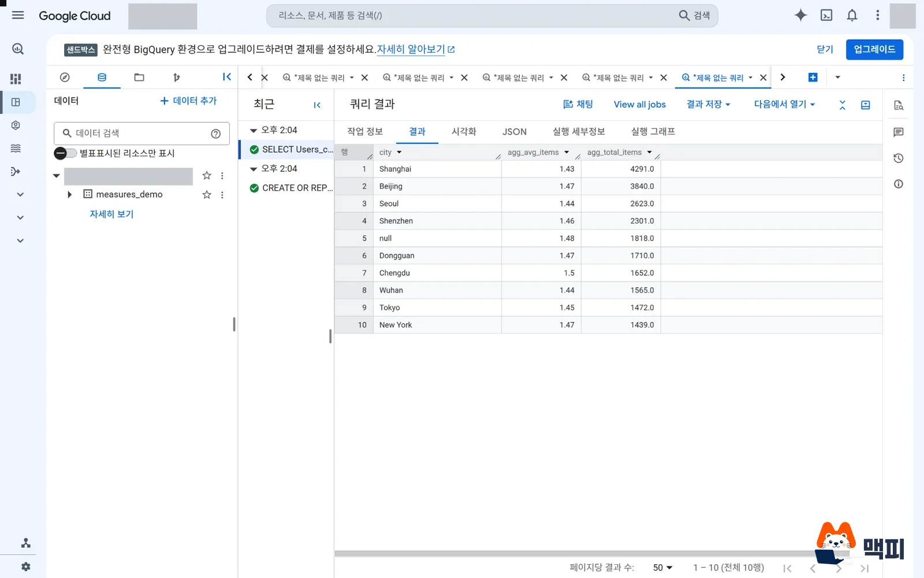Dismiss banner with 닫기
This screenshot has height=578, width=924.
(x=825, y=49)
